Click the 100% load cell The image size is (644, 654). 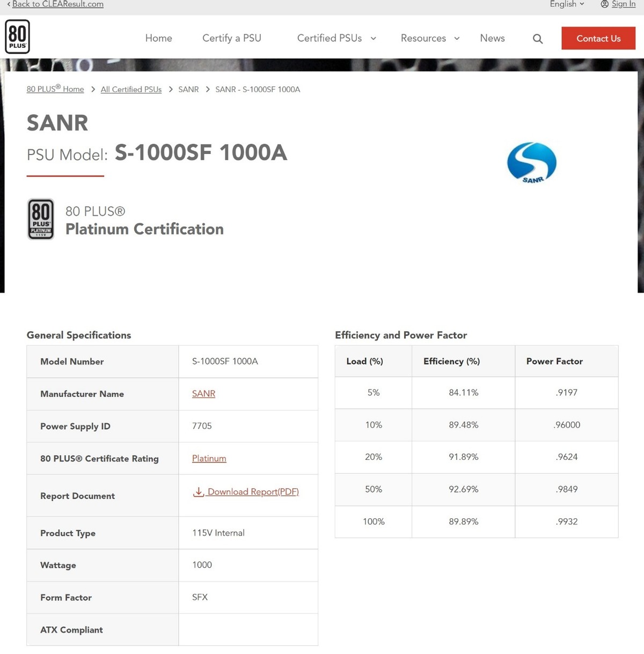[374, 521]
